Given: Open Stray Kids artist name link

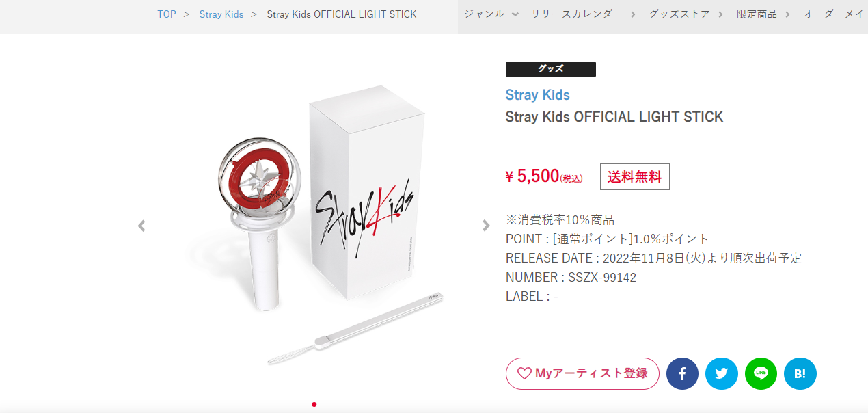Looking at the screenshot, I should tap(538, 95).
